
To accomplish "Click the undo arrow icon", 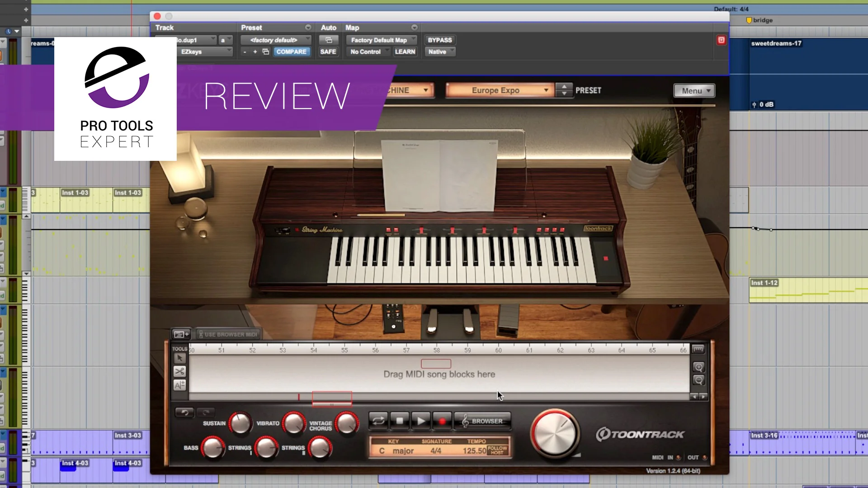I will [184, 413].
